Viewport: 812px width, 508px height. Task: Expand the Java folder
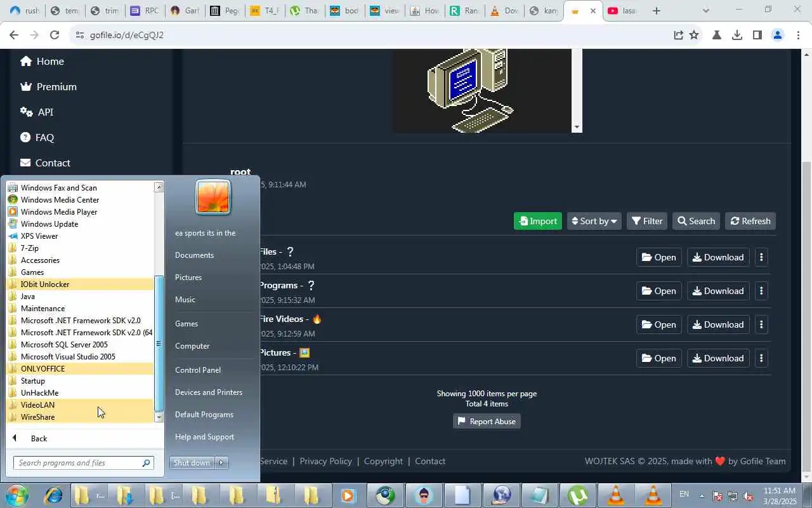click(x=80, y=297)
